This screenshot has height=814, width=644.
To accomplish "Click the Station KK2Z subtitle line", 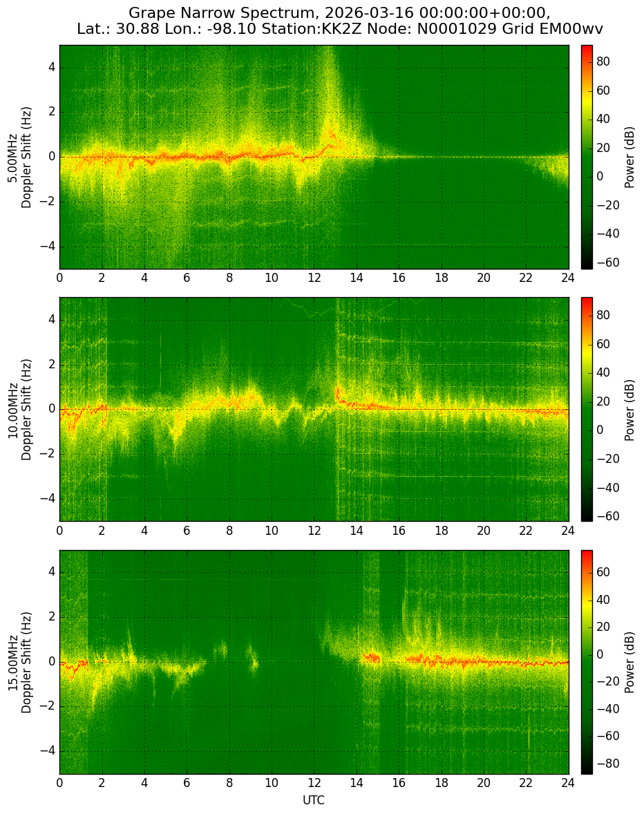I will click(340, 29).
